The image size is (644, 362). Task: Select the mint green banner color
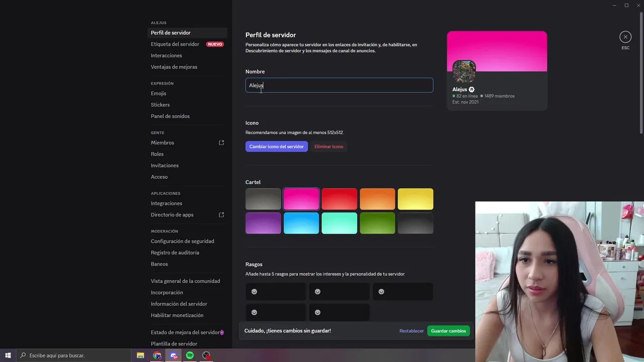339,223
